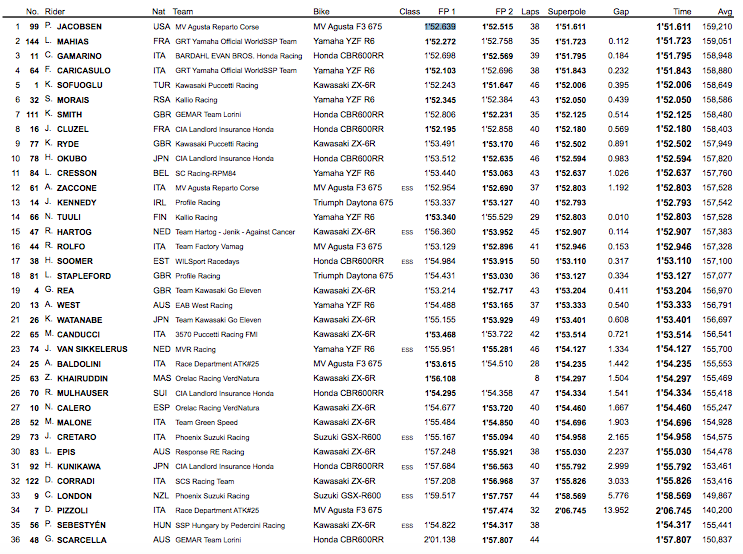Click average speed 159,210

click(717, 27)
